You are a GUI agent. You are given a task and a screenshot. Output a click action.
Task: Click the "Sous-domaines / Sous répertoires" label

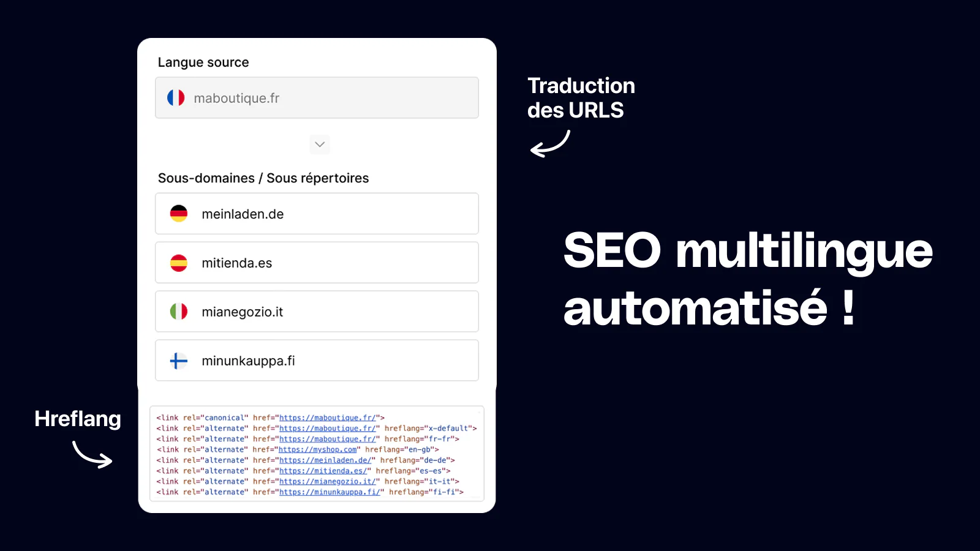pyautogui.click(x=263, y=178)
